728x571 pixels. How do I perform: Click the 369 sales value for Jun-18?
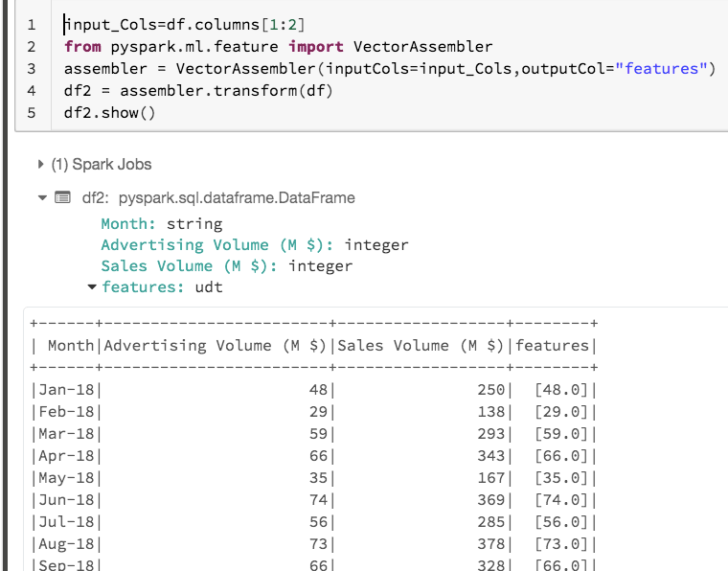[490, 500]
